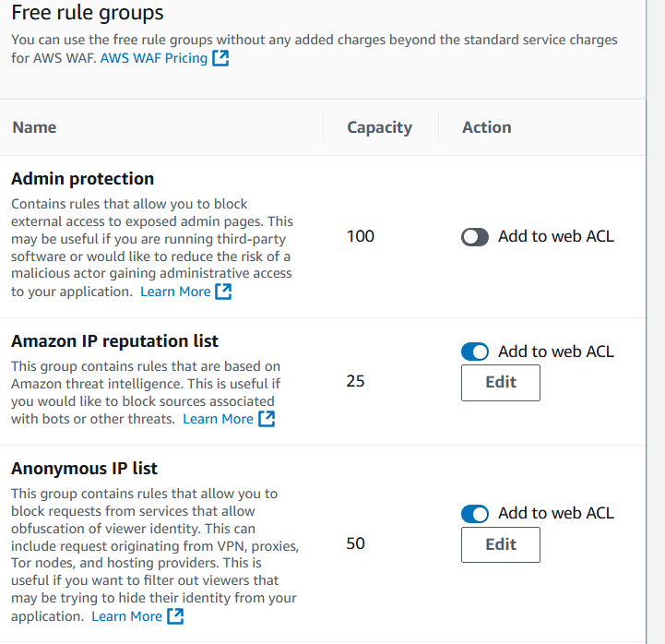
Task: Click external link icon under Amazon IP reputation list
Action: tap(266, 419)
